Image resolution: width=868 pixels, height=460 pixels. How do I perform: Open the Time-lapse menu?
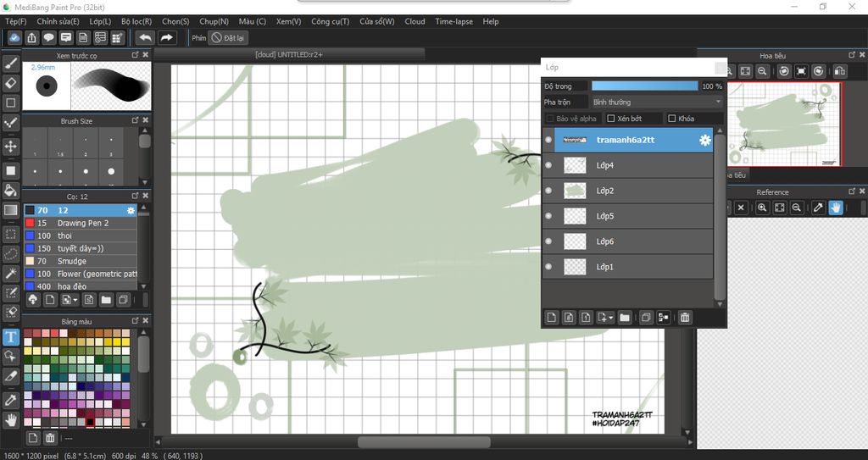(x=454, y=21)
